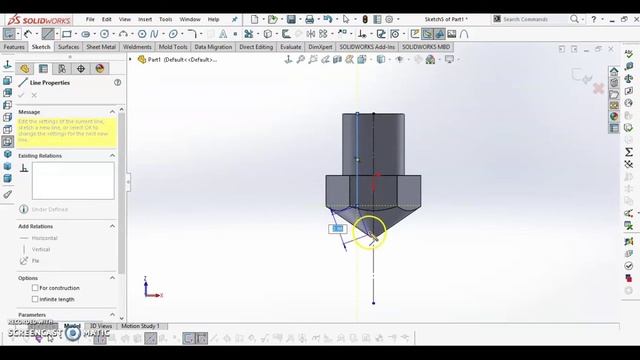640x360 pixels.
Task: Select the sketch Text tool
Action: [x=223, y=34]
